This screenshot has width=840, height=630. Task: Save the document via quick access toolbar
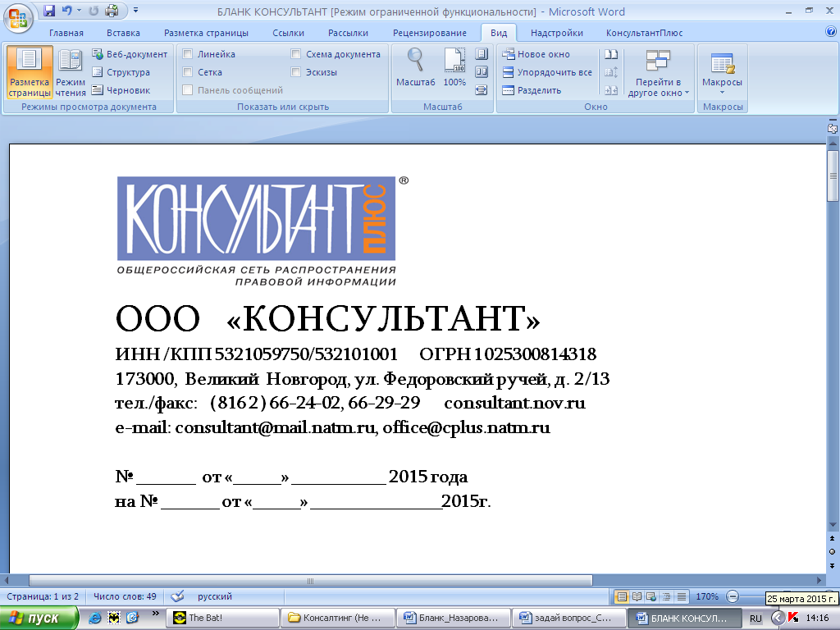49,10
